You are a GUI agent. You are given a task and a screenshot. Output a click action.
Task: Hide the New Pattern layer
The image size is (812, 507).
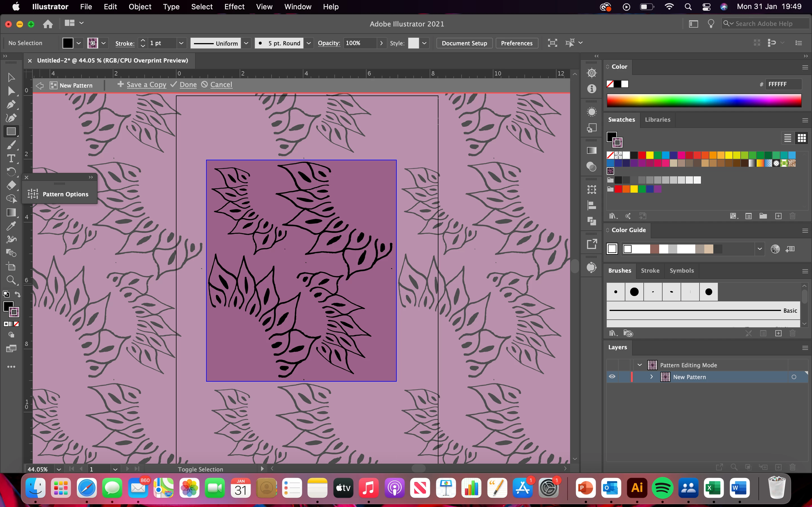pyautogui.click(x=612, y=377)
